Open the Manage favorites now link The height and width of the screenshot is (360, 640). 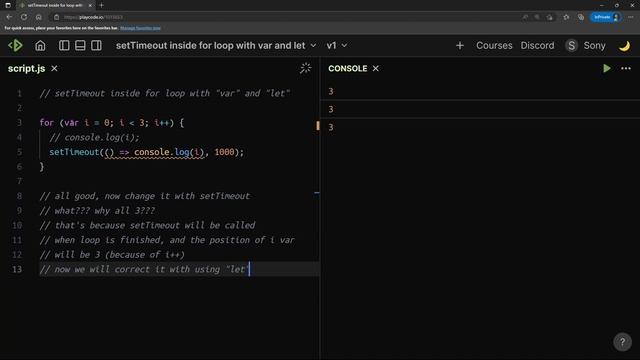click(x=140, y=28)
